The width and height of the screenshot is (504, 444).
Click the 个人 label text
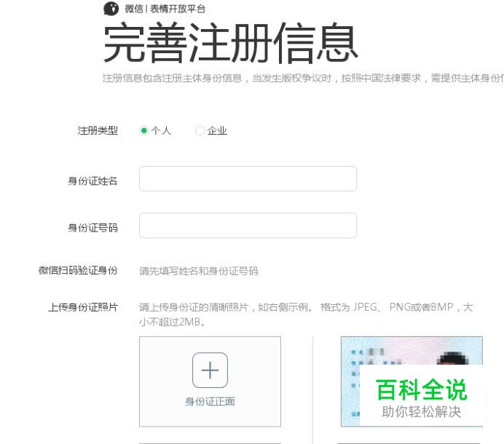pyautogui.click(x=161, y=130)
